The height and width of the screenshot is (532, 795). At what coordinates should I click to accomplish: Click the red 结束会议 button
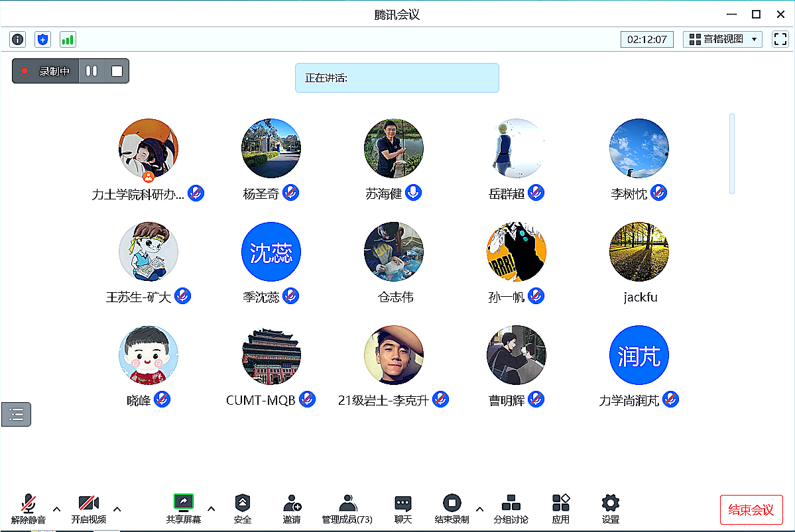(x=751, y=509)
